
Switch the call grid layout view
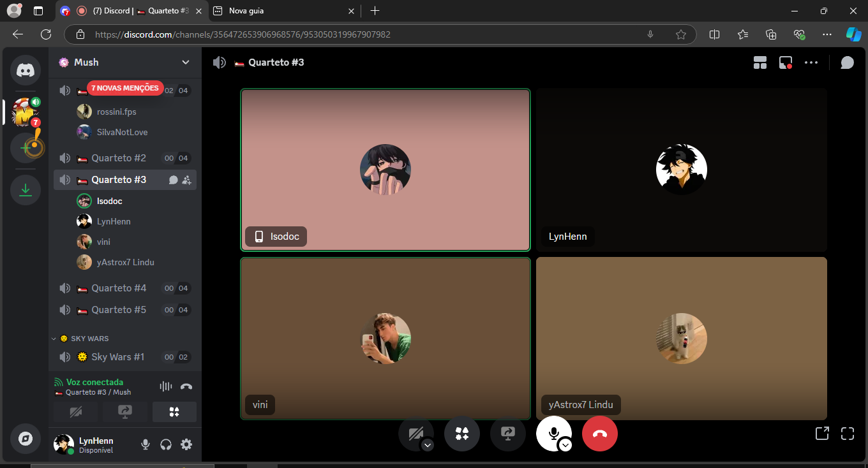760,62
